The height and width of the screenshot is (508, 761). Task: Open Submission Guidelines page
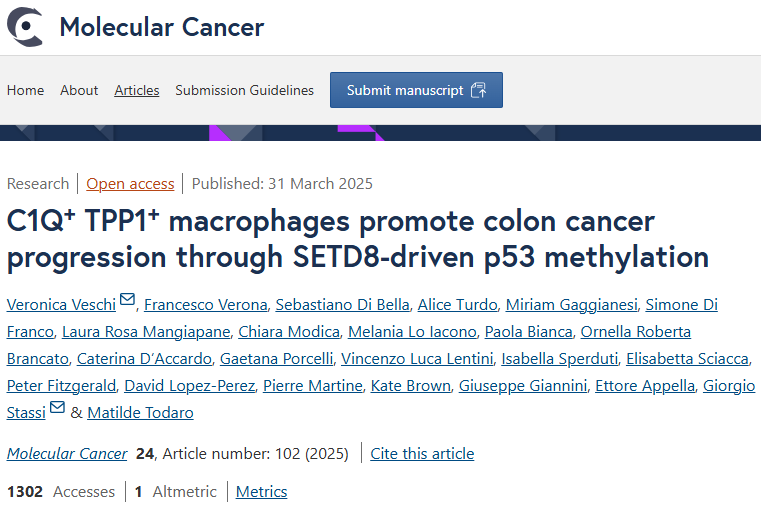click(x=245, y=90)
